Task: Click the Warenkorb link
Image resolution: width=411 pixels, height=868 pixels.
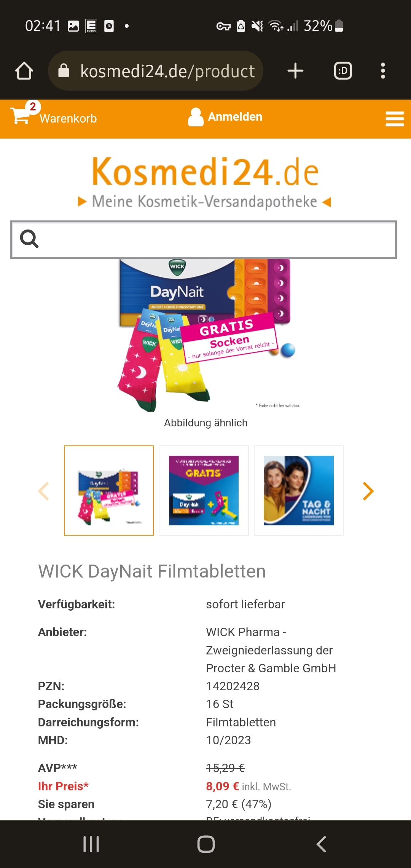Action: click(x=68, y=118)
